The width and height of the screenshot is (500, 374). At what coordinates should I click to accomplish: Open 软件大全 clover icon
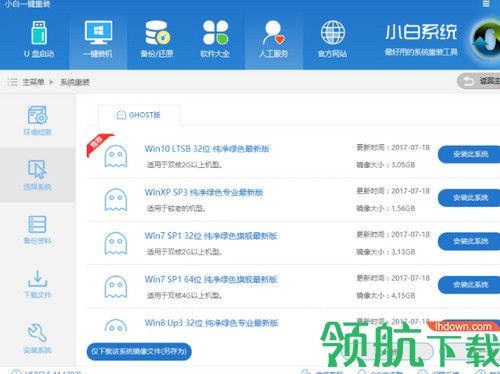pyautogui.click(x=215, y=33)
